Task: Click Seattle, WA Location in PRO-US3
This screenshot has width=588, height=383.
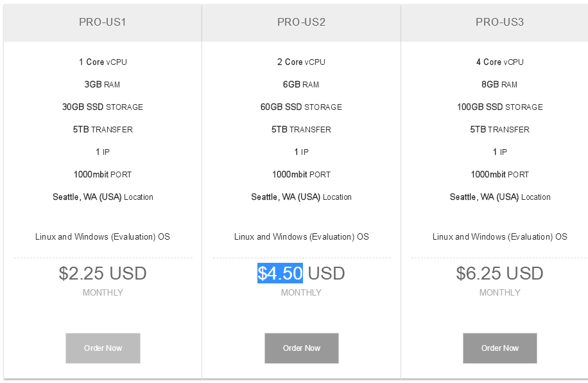Action: click(x=500, y=197)
